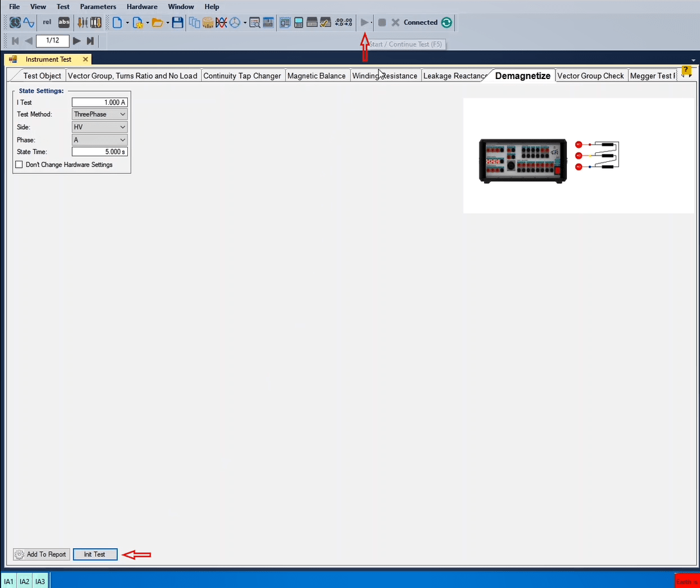Open the Phase dropdown showing A
This screenshot has height=588, width=700.
[100, 140]
